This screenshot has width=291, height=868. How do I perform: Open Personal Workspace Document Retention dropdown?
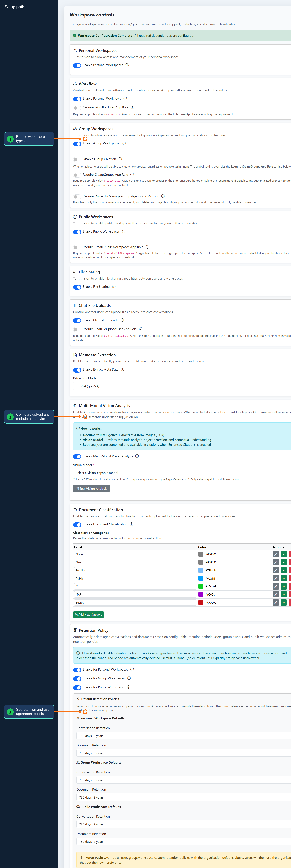tap(184, 753)
